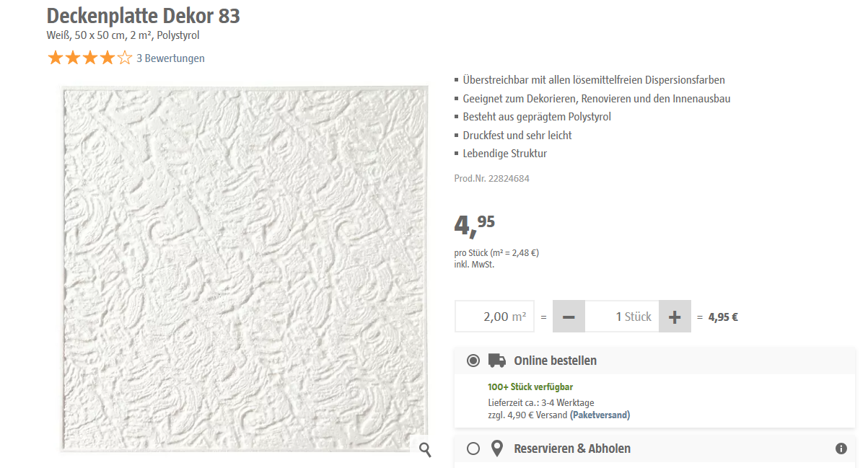Decrease quantity with the minus button
868x468 pixels.
click(x=569, y=317)
